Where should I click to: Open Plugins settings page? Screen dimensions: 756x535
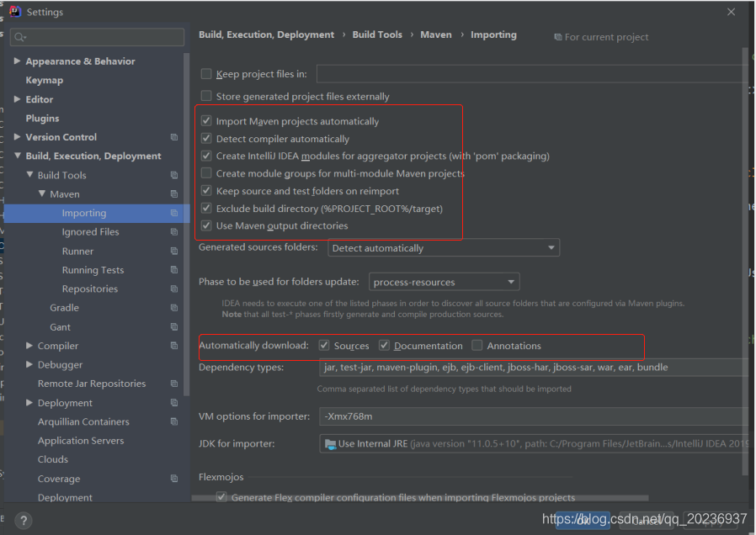coord(42,118)
